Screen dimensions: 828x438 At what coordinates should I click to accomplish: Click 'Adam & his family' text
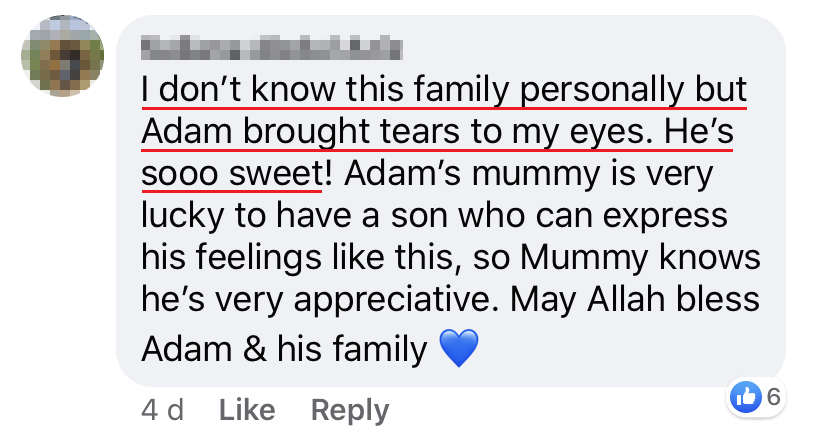coord(283,348)
